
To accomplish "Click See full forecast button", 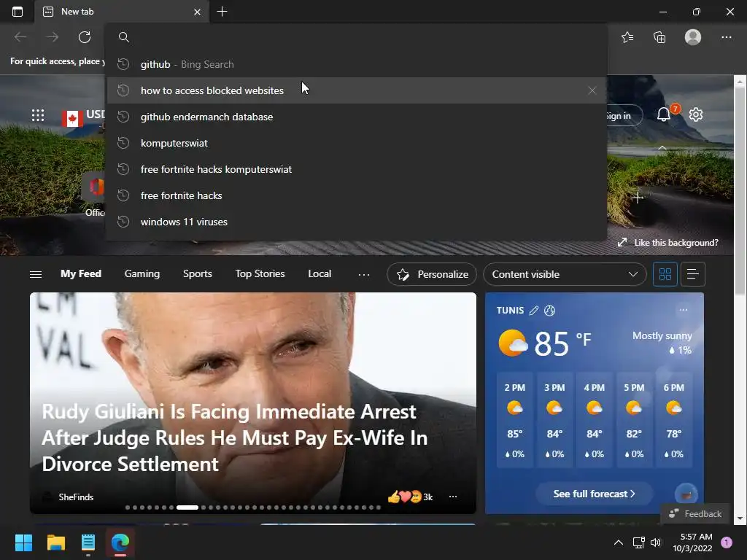I will pyautogui.click(x=594, y=494).
